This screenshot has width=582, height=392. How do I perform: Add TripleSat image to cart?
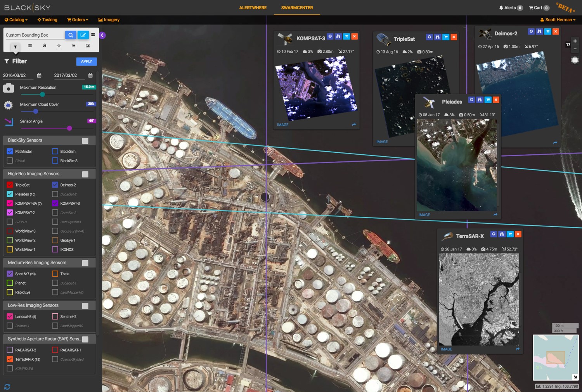(x=446, y=37)
